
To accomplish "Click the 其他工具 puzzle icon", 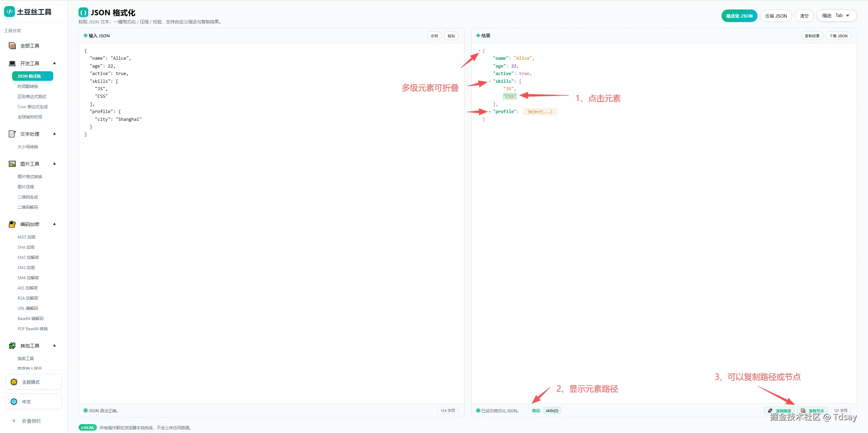I will point(12,346).
